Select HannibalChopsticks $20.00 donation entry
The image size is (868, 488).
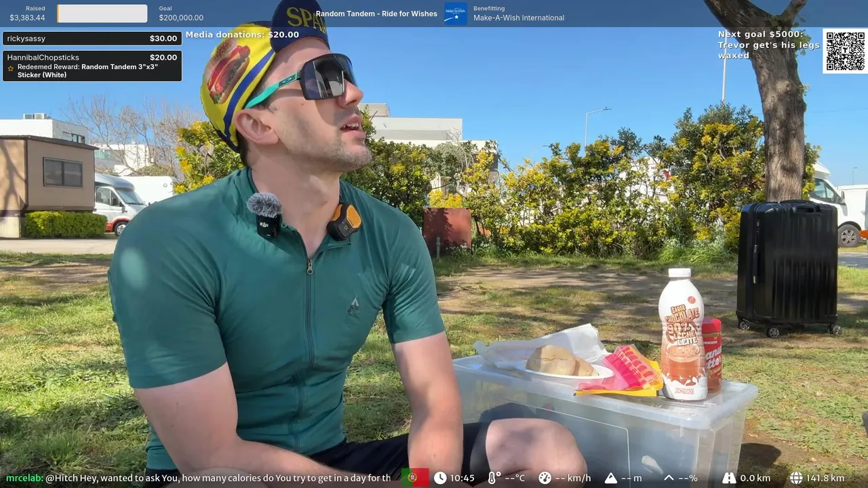click(92, 66)
